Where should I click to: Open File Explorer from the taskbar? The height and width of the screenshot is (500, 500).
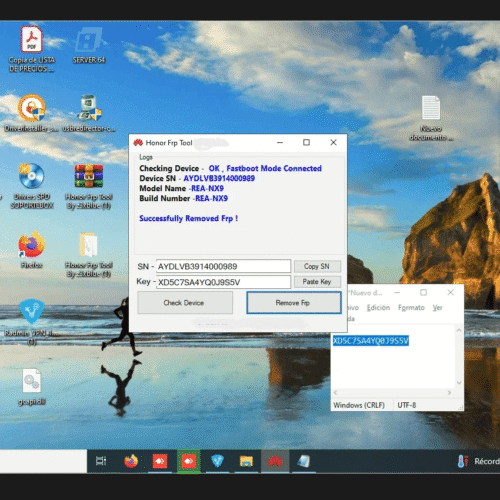coord(246,461)
